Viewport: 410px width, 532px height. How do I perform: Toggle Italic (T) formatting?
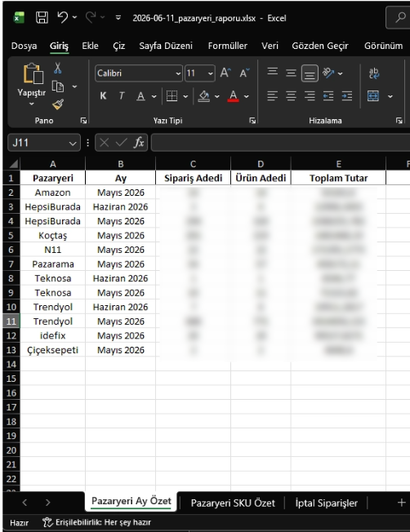(x=121, y=96)
